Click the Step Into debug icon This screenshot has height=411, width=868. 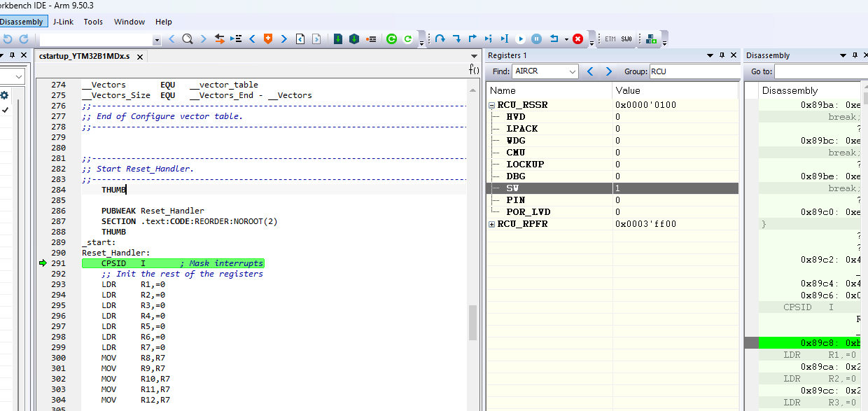[456, 39]
